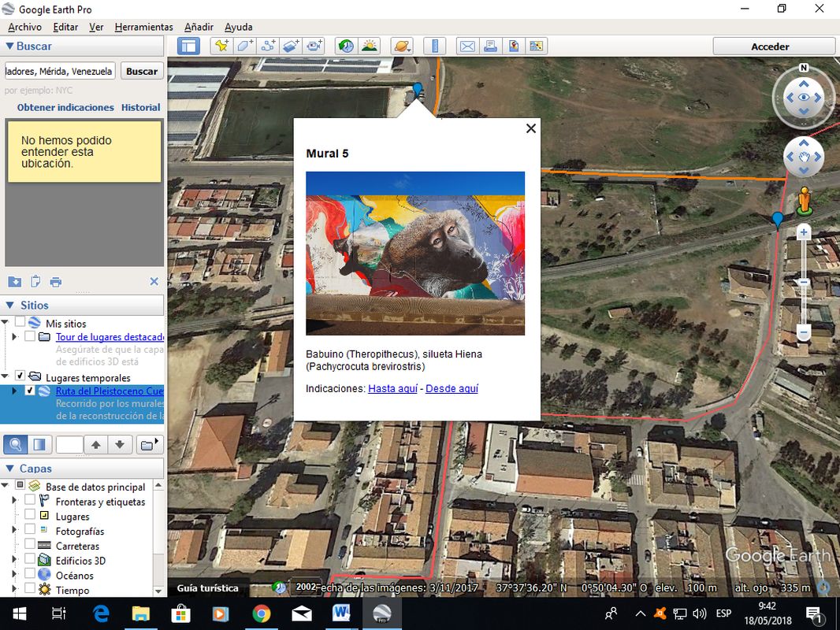Open the Ayuda menu
This screenshot has height=630, width=840.
239,27
